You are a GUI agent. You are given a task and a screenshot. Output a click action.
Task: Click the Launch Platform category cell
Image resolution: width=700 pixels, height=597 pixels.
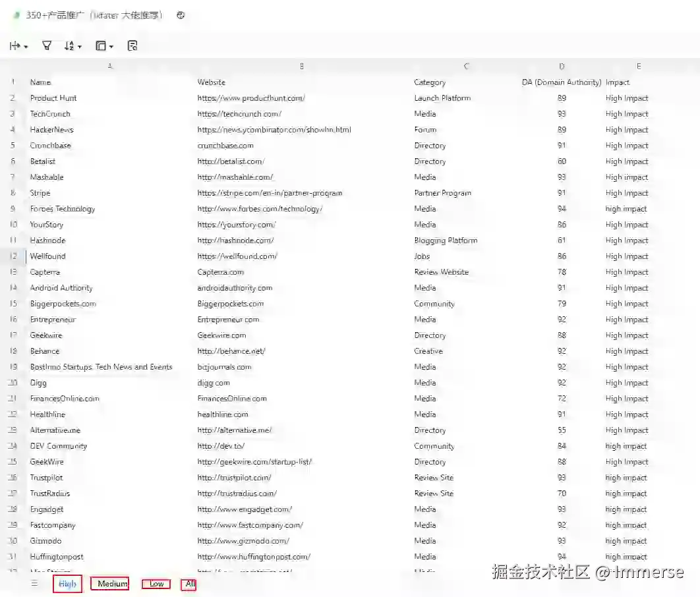pyautogui.click(x=442, y=98)
